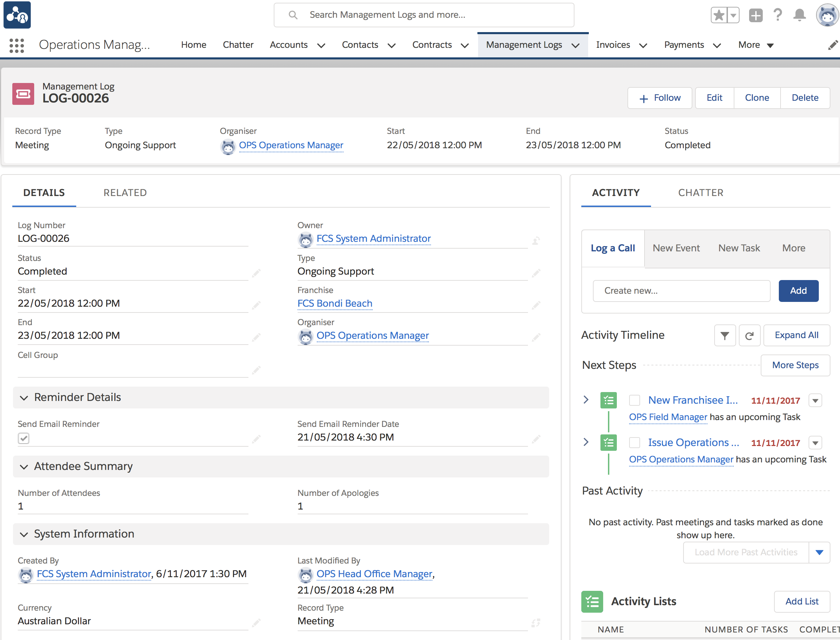The width and height of the screenshot is (840, 640).
Task: Click the More Steps button
Action: [x=795, y=365]
